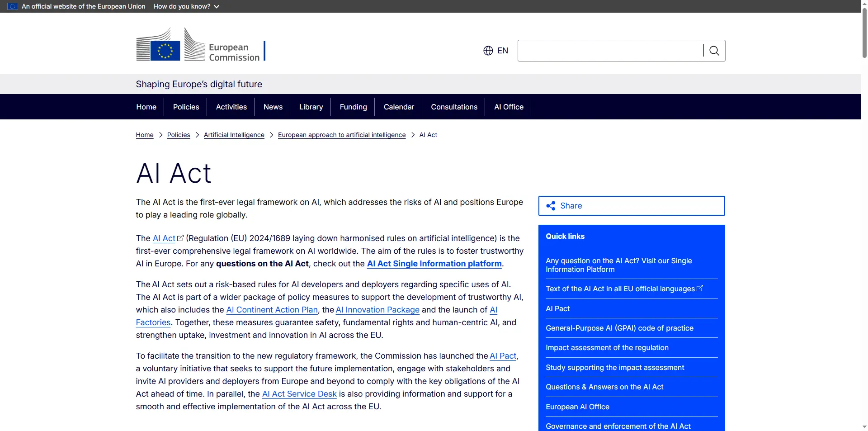
Task: Click the AI Act page heading
Action: coord(174,173)
